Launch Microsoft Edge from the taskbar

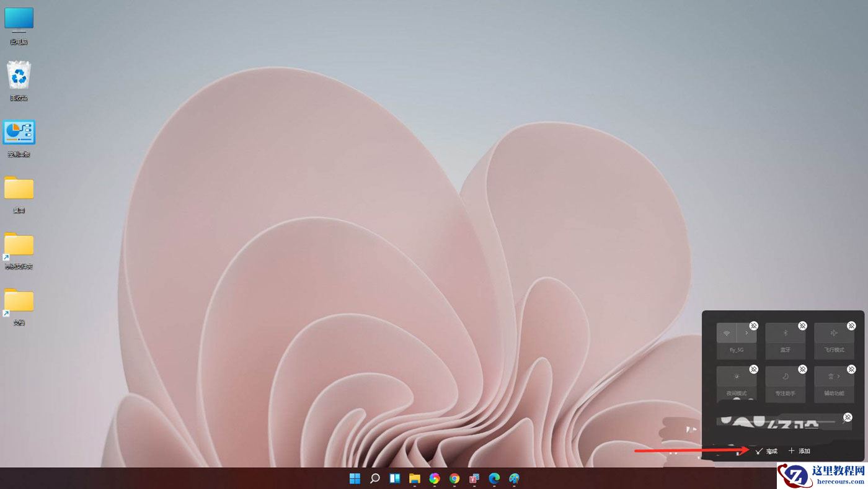click(x=494, y=478)
